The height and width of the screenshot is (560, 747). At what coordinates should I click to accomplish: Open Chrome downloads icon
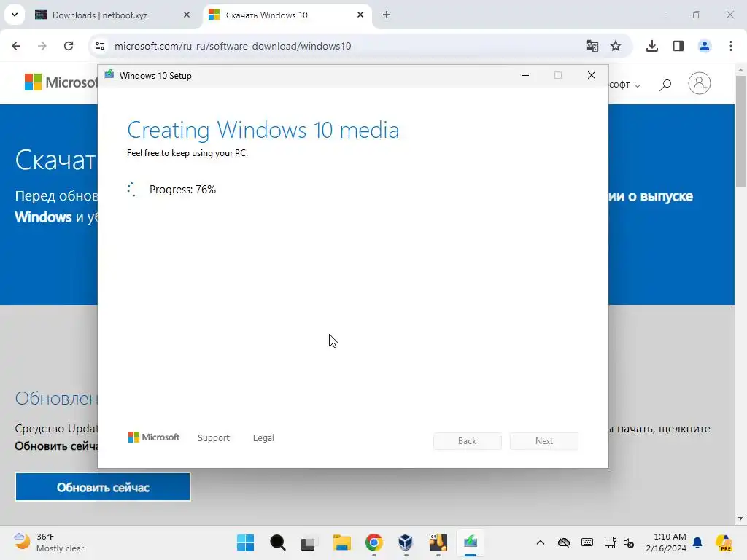[652, 46]
